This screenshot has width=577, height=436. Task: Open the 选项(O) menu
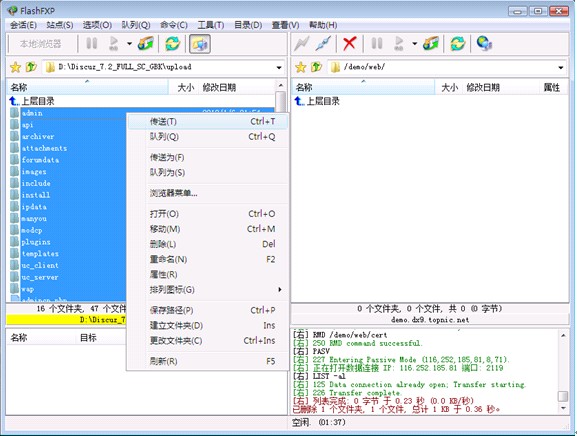(x=97, y=25)
